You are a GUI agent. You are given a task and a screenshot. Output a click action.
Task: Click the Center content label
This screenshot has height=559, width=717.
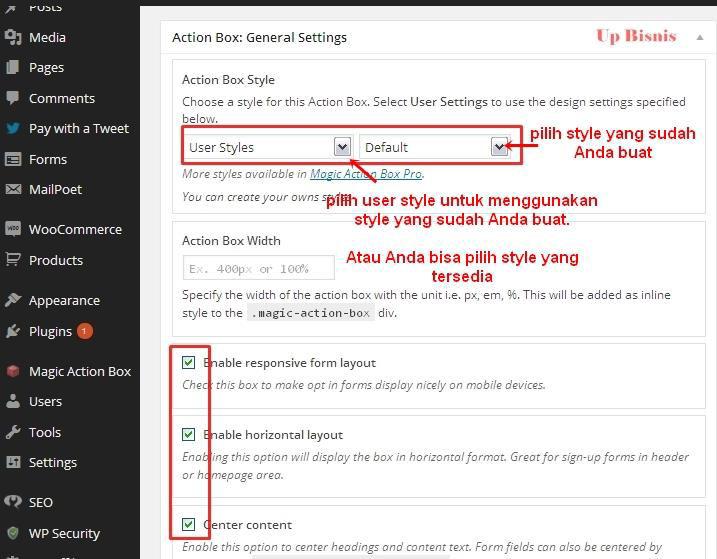coord(247,525)
